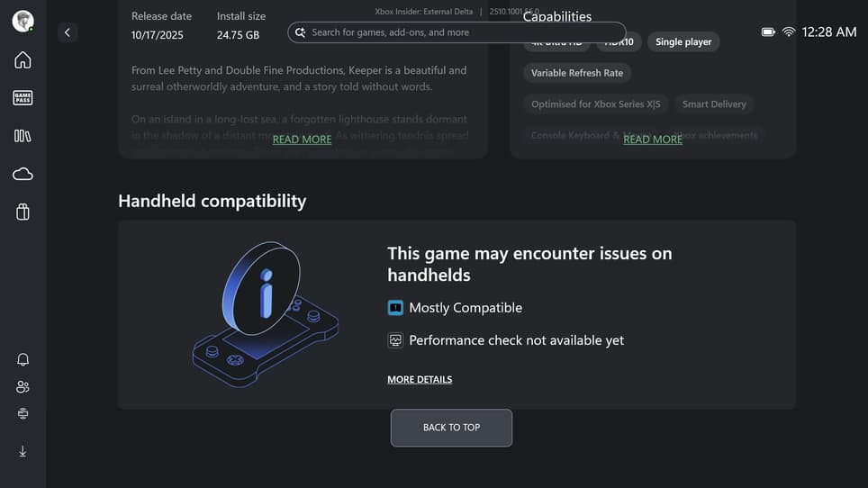
Task: Open the remote play devices icon
Action: pos(23,414)
